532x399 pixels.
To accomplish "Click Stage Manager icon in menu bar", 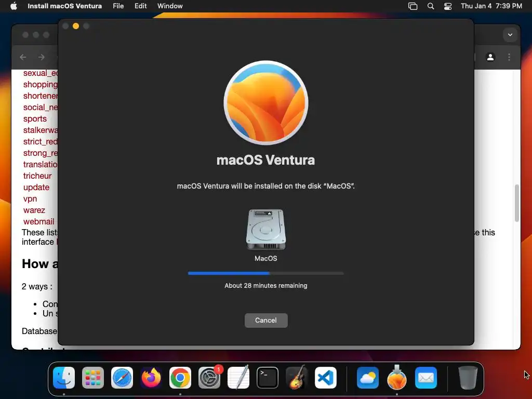I will point(413,6).
